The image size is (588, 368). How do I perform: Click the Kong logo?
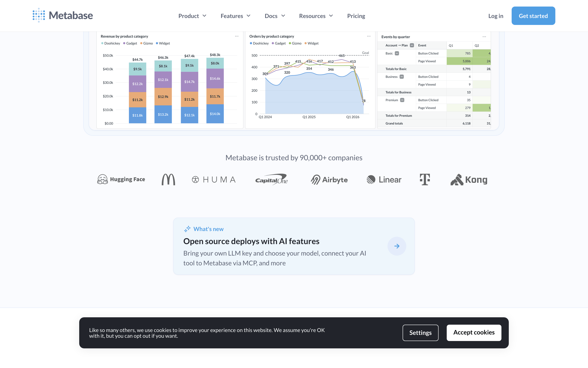click(469, 180)
